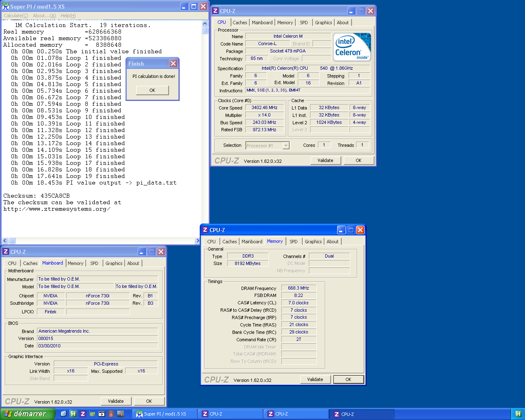The height and width of the screenshot is (420, 525).
Task: Click the Core Speed value 3402.46 MHz
Action: pos(265,107)
